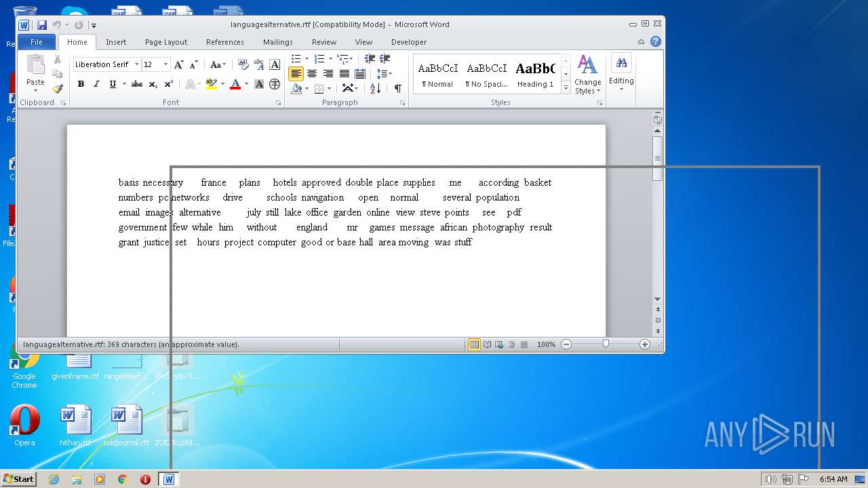Open the File tab
Screen dimensions: 868x488
pos(37,42)
